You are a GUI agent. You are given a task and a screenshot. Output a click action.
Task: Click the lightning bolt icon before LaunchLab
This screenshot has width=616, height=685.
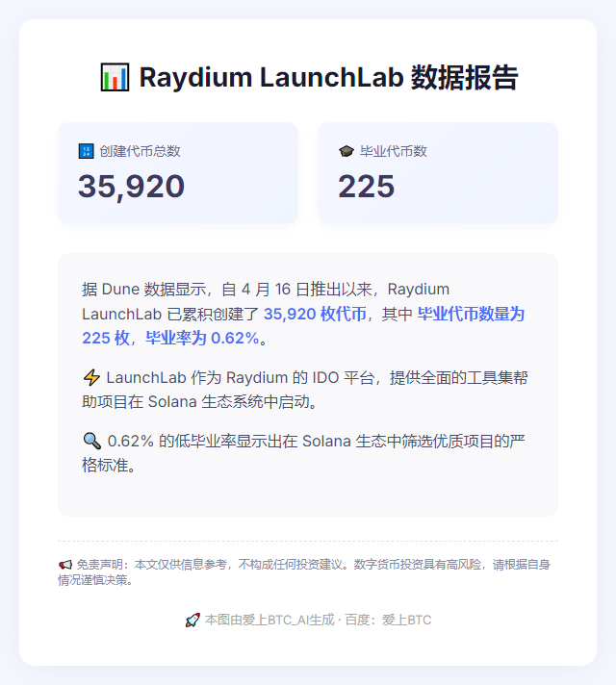click(x=91, y=377)
